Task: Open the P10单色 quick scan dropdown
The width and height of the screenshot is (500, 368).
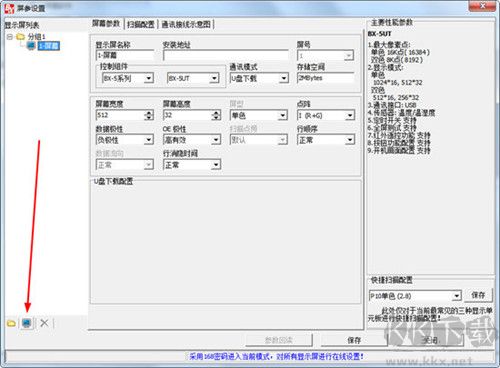Action: click(x=456, y=296)
